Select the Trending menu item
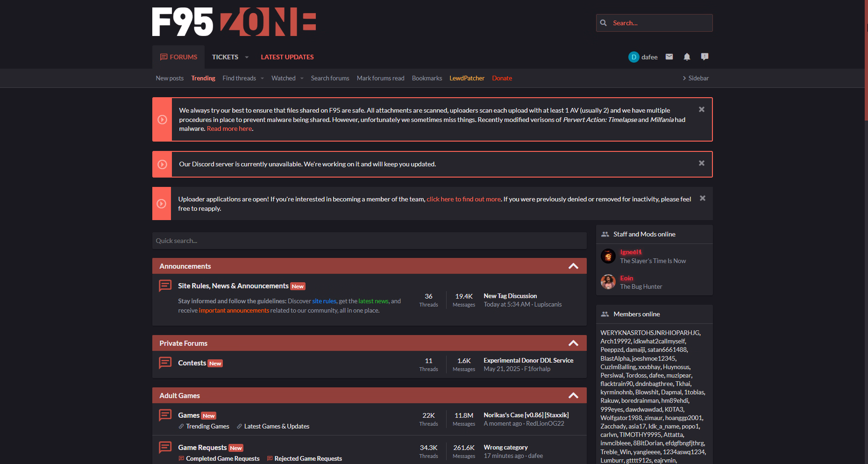This screenshot has height=464, width=868. click(203, 78)
